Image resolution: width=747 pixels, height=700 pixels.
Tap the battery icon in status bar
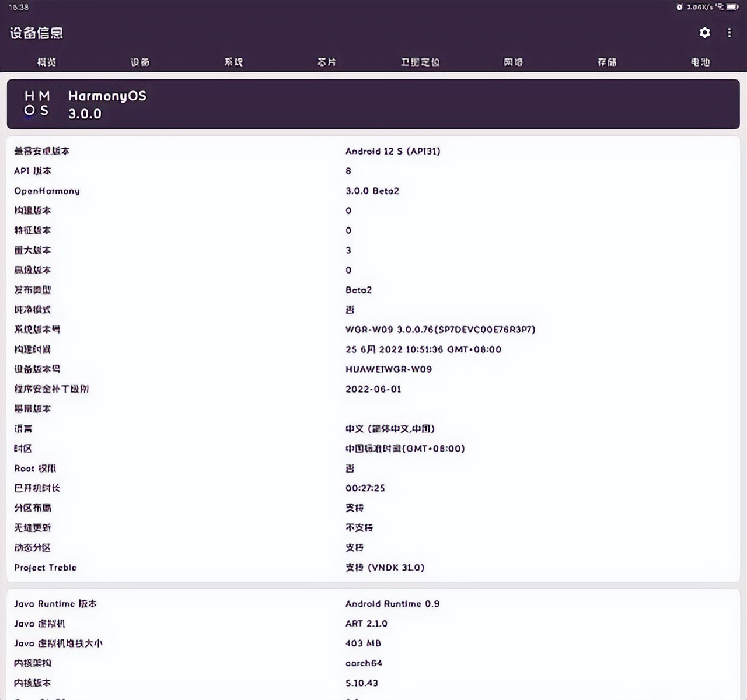pos(732,7)
